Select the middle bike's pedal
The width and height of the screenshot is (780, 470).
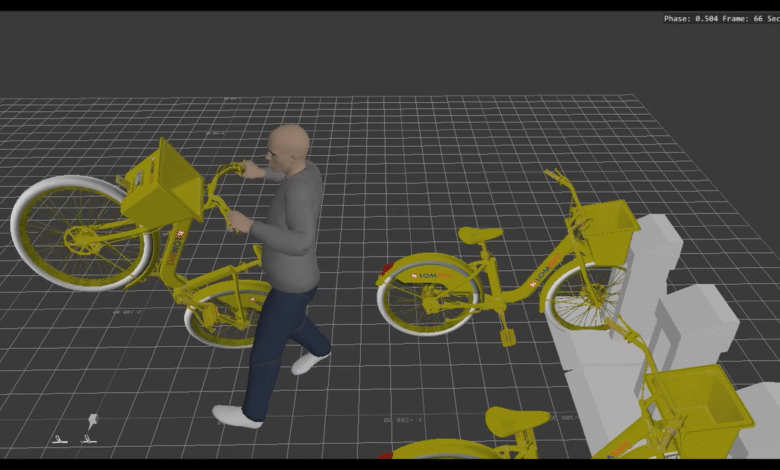508,336
